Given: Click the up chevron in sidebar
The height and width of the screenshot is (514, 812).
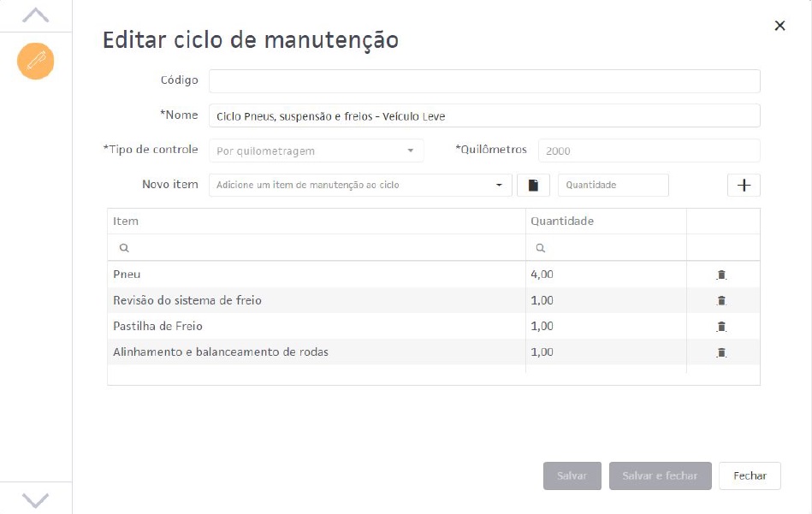Looking at the screenshot, I should (35, 15).
